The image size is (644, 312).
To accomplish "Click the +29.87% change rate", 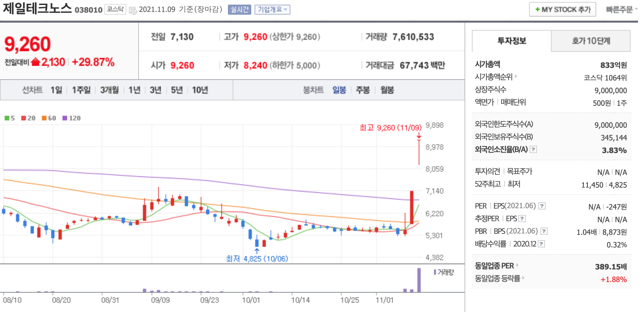I will tap(93, 62).
